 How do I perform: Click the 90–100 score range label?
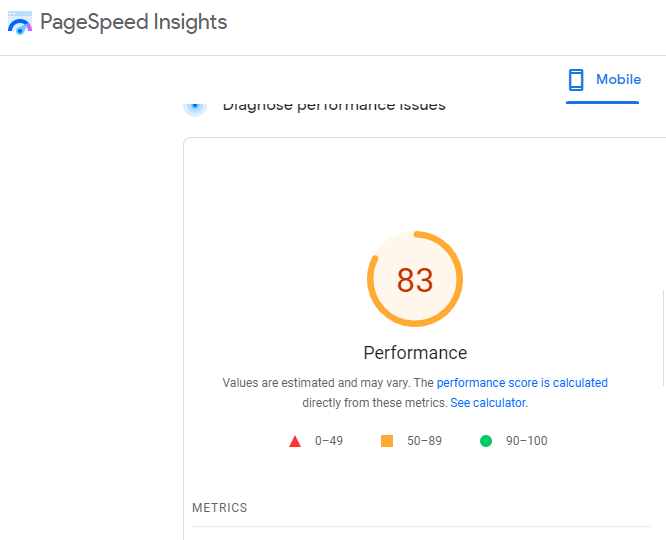[x=527, y=441]
